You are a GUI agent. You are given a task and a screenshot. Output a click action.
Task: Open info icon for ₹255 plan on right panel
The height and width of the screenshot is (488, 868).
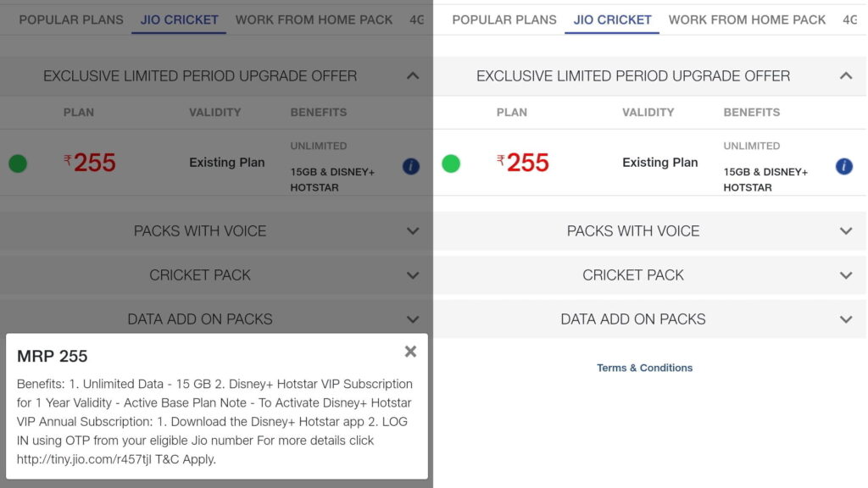pyautogui.click(x=843, y=166)
